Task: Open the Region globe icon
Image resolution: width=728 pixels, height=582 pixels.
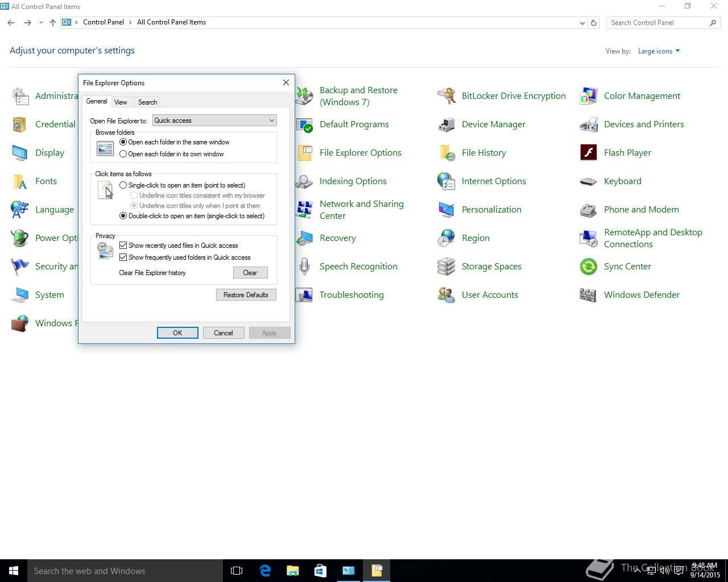Action: click(x=446, y=238)
